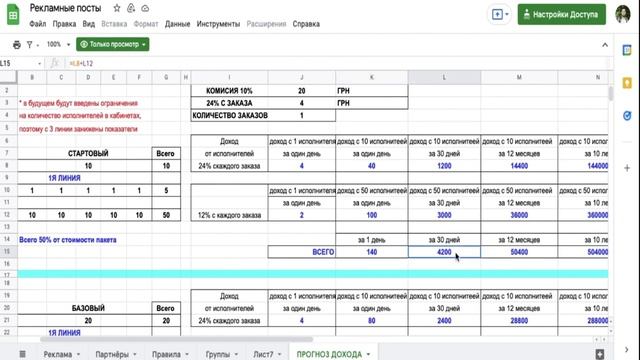Click the cell with value 28800
Screen dimensions: 640x360
tap(519, 321)
